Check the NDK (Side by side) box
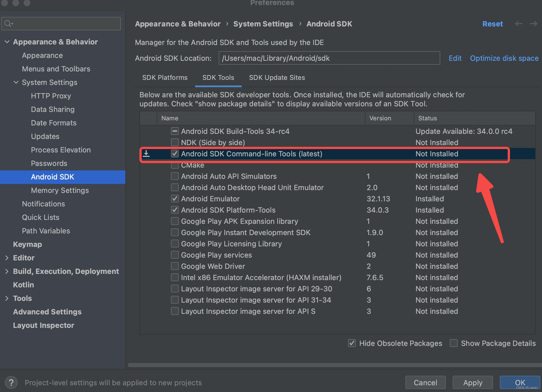This screenshot has width=542, height=392. click(175, 142)
